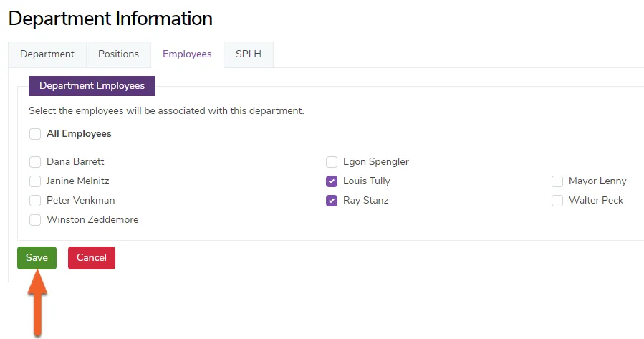The width and height of the screenshot is (644, 339).
Task: Click the Peter Venkman name label
Action: [80, 200]
